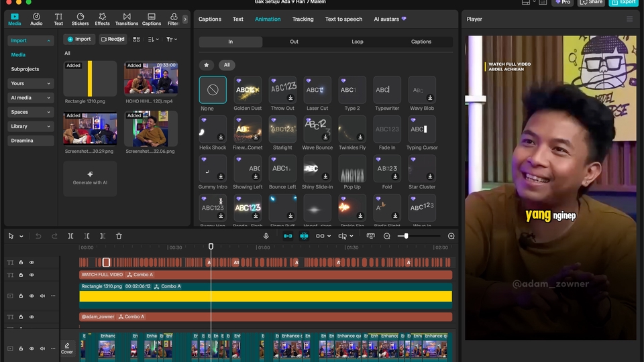Hide the top captions text track

point(32,262)
